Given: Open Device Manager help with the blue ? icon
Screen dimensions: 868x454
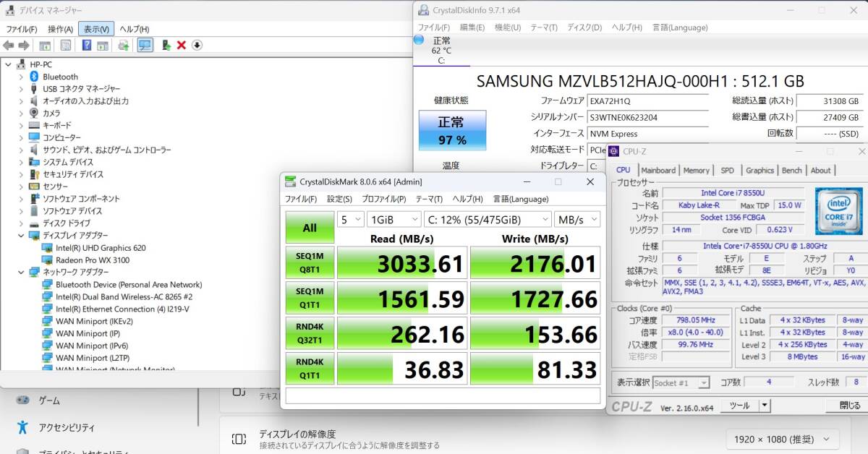Looking at the screenshot, I should [88, 45].
